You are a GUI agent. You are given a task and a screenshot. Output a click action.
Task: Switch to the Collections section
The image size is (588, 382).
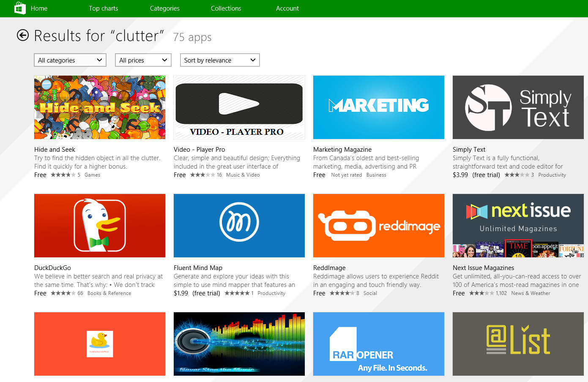[x=226, y=8]
